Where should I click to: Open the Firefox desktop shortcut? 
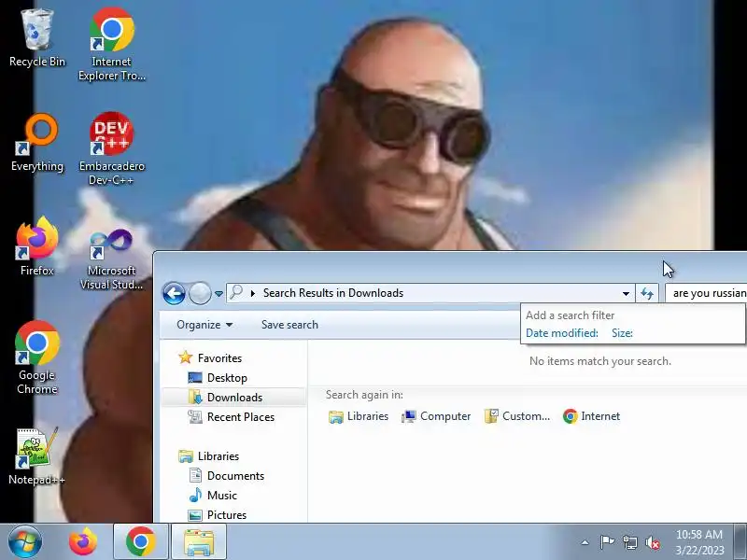tap(37, 246)
